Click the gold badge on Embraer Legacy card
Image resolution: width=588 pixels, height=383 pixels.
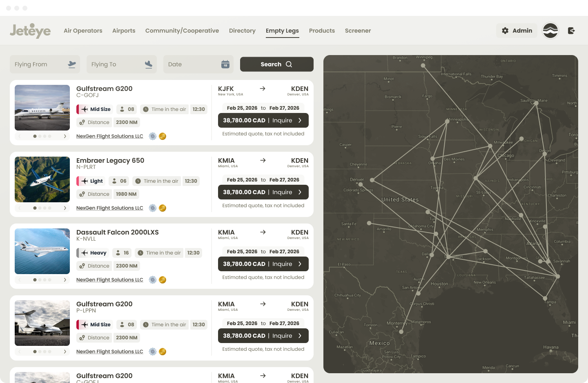(163, 208)
